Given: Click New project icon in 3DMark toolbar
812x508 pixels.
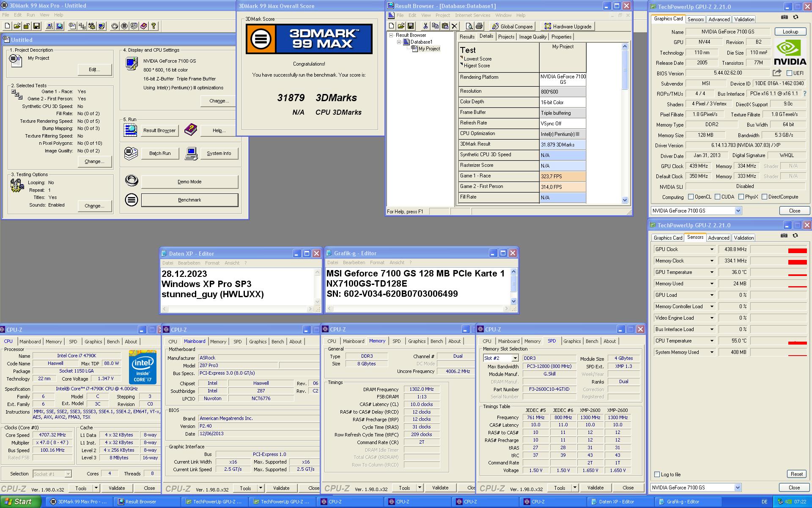Looking at the screenshot, I should (7, 26).
